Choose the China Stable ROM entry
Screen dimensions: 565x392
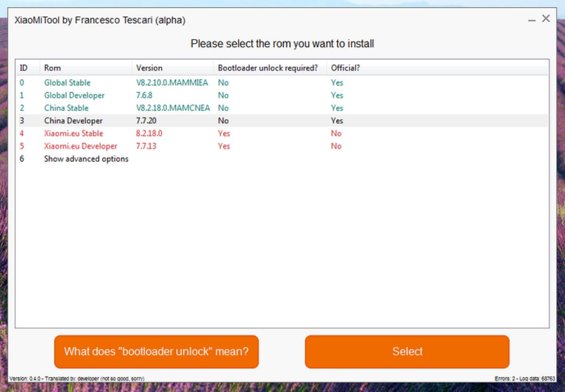[x=65, y=108]
